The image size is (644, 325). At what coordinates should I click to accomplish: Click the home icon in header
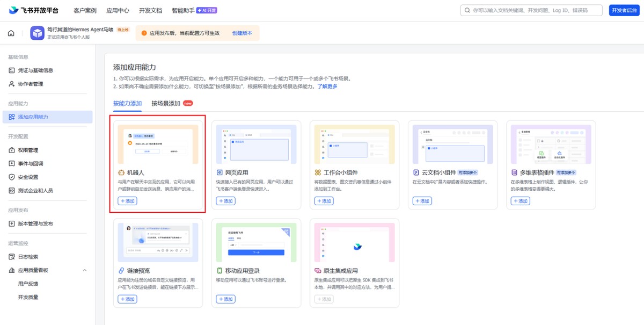(11, 33)
